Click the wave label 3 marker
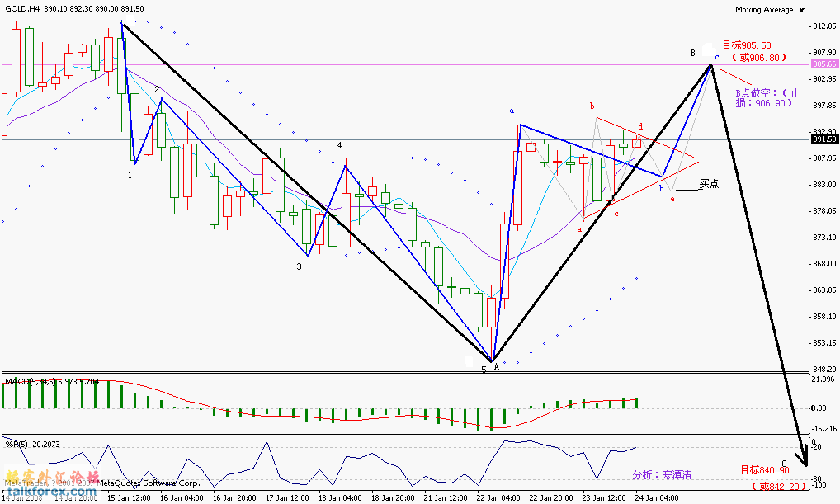 click(x=300, y=266)
